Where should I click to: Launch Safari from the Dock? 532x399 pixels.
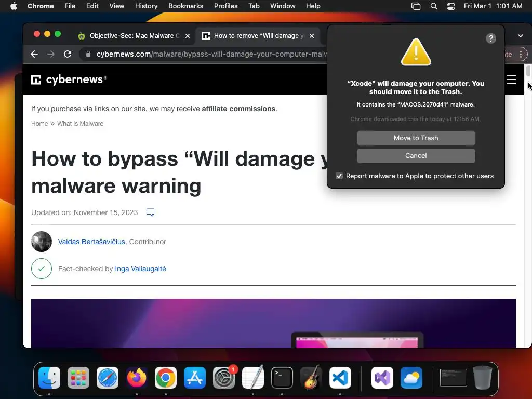108,378
